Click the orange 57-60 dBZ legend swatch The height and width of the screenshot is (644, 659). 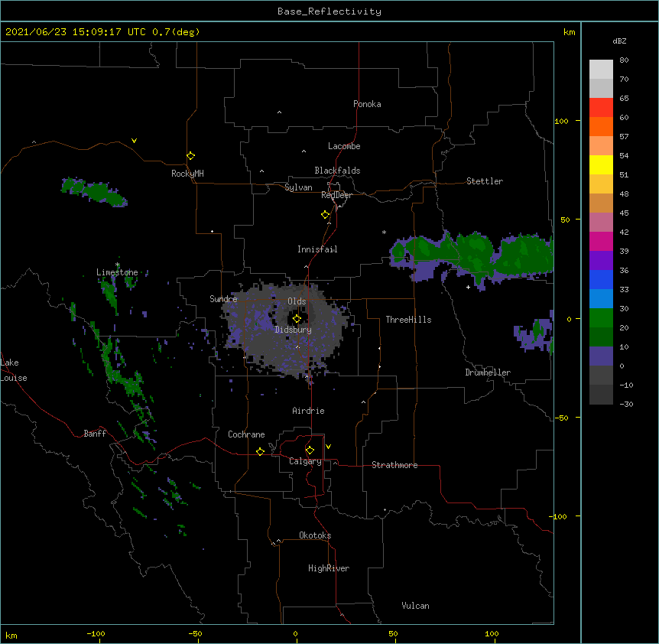tap(601, 126)
